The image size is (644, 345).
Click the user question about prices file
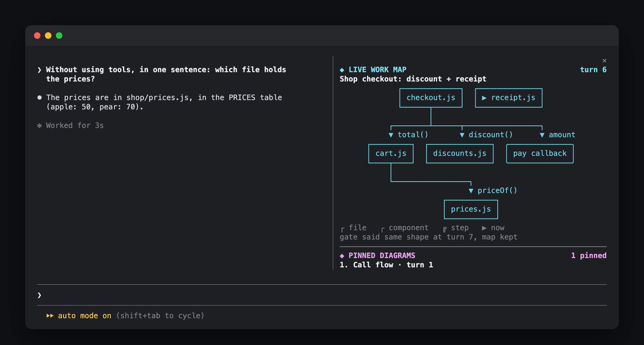166,74
